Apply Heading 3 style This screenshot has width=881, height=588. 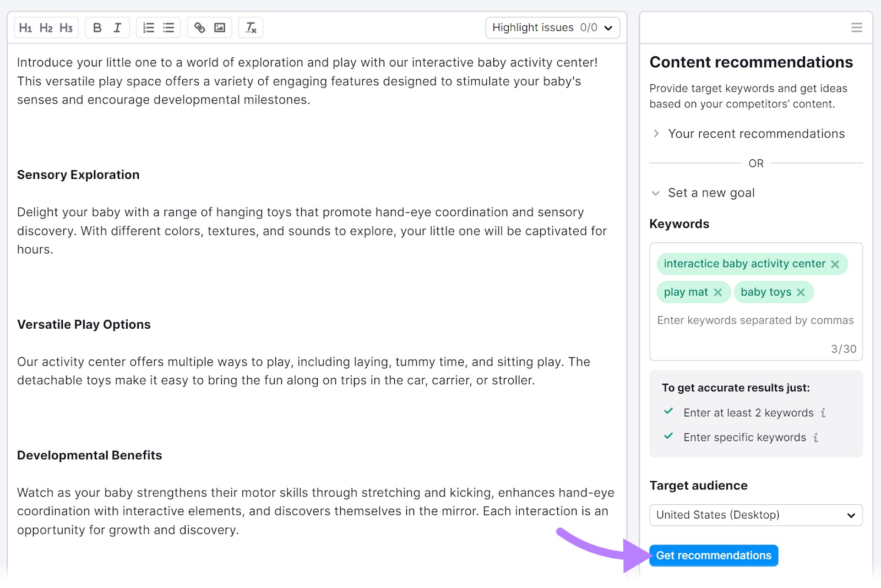pos(66,28)
